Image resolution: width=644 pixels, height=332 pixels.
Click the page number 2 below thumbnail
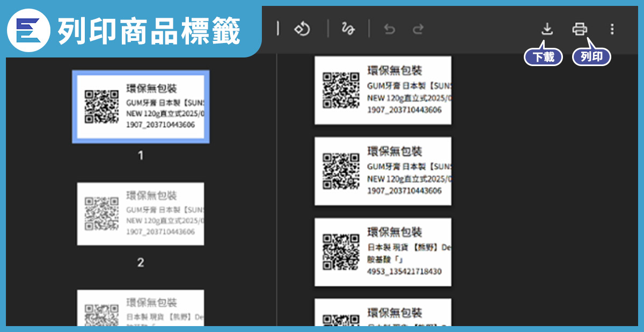(141, 263)
